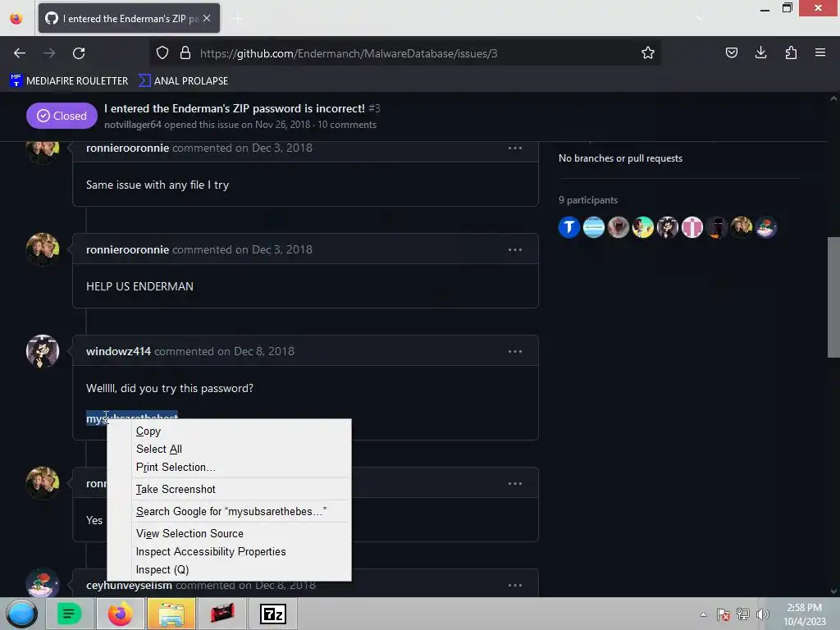Click 'No branches or pull requests' text

click(620, 158)
